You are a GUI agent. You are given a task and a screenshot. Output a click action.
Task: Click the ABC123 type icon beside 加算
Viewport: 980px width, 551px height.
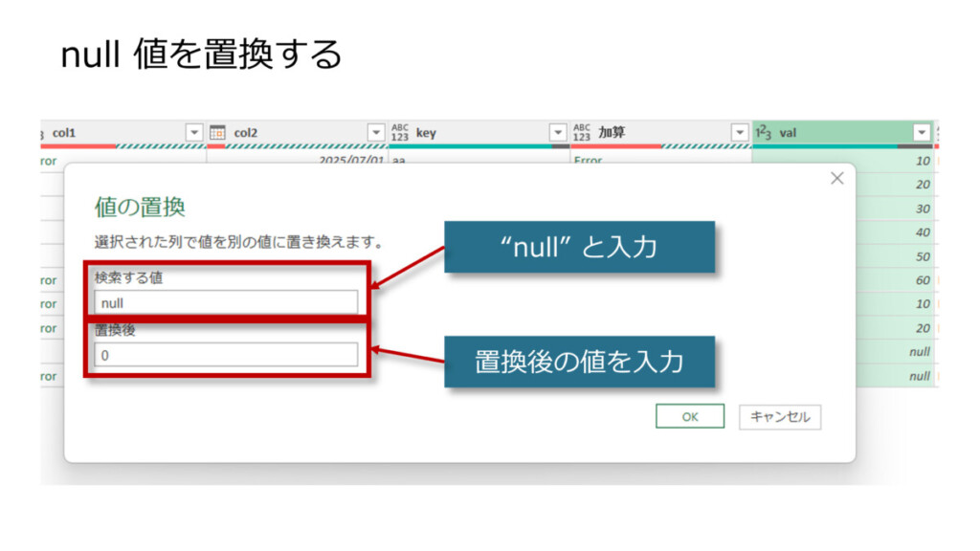click(x=581, y=133)
